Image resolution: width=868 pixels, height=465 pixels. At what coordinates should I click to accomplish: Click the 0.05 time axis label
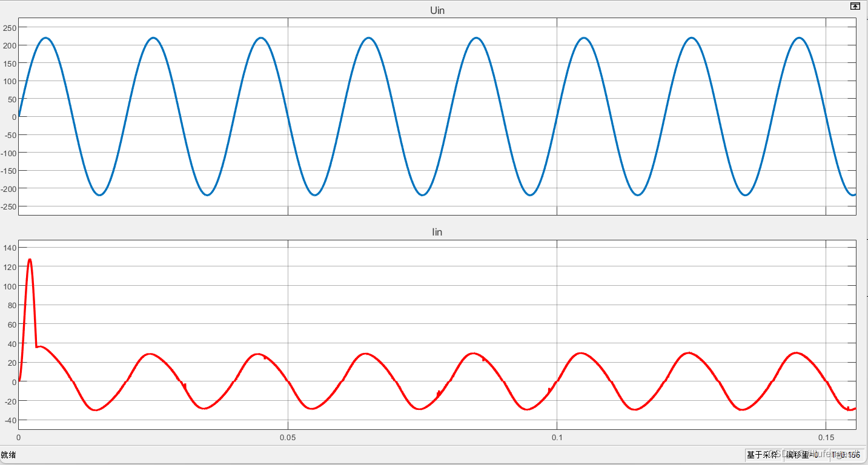point(288,437)
